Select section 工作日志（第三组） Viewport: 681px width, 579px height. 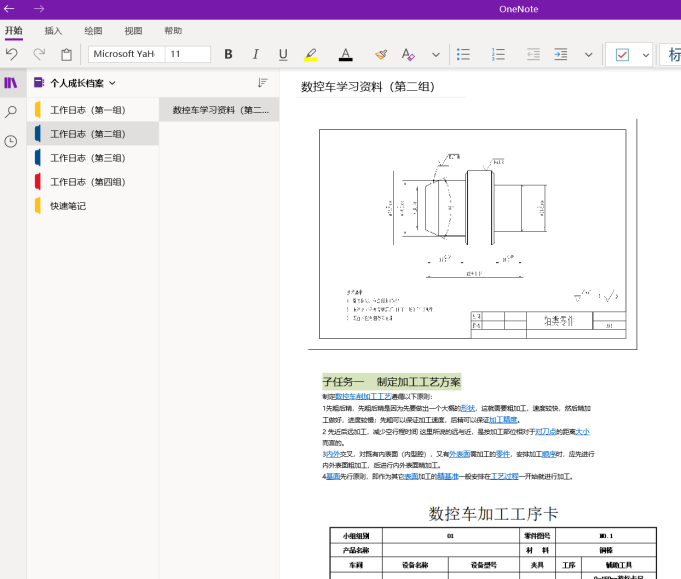tap(93, 158)
